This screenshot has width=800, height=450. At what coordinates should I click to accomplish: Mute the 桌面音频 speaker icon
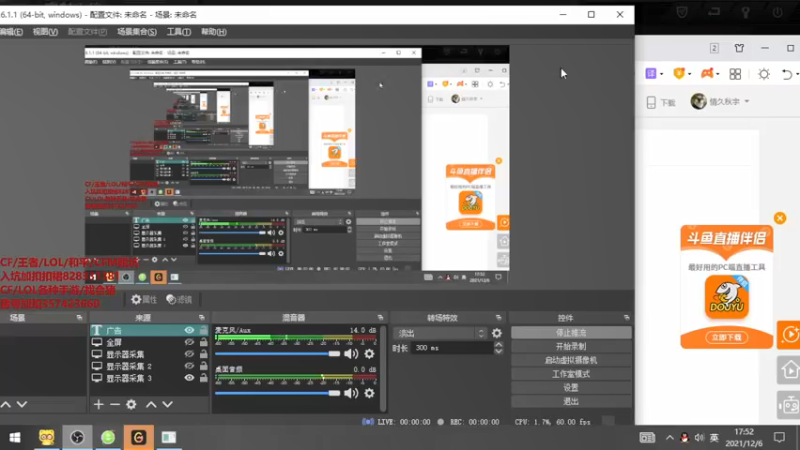351,393
